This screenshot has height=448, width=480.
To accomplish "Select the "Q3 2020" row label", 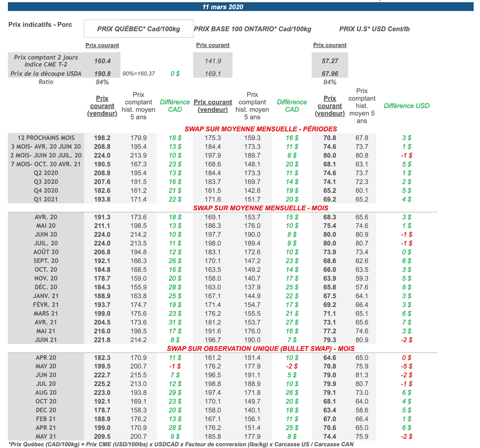I will [x=46, y=182].
